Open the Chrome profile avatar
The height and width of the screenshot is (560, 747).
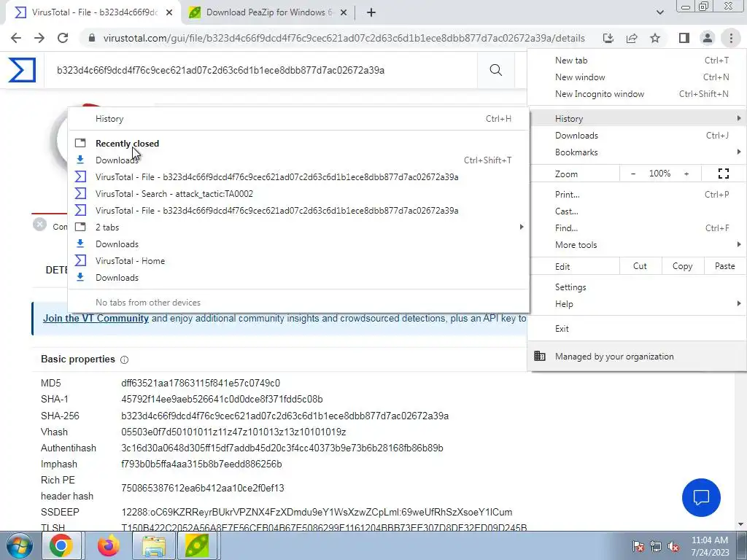(708, 38)
